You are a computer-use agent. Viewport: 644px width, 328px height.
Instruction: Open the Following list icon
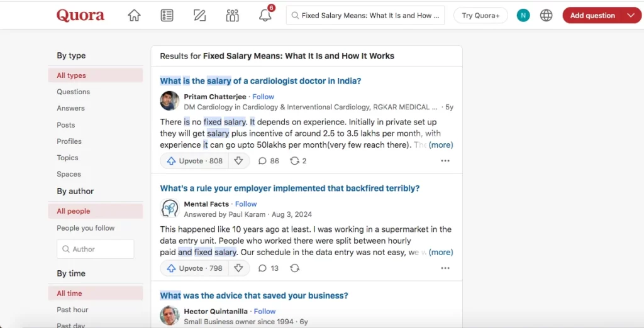[x=167, y=16]
